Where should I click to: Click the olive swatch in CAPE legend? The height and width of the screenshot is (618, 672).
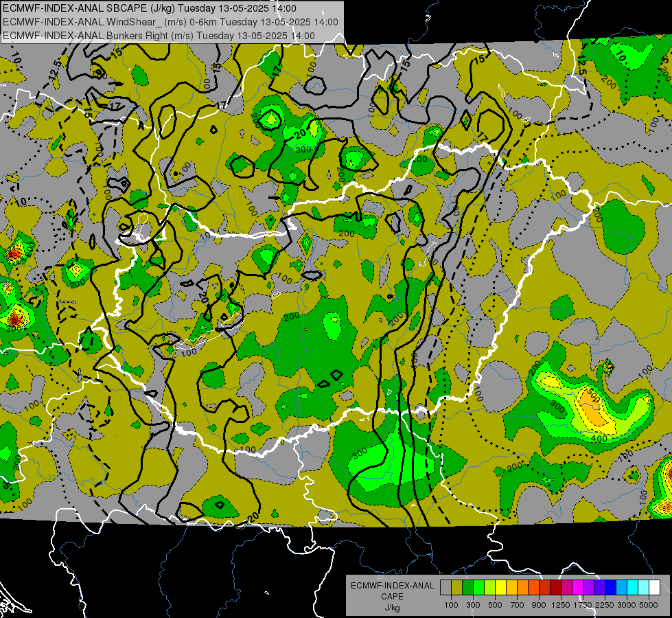(x=457, y=588)
